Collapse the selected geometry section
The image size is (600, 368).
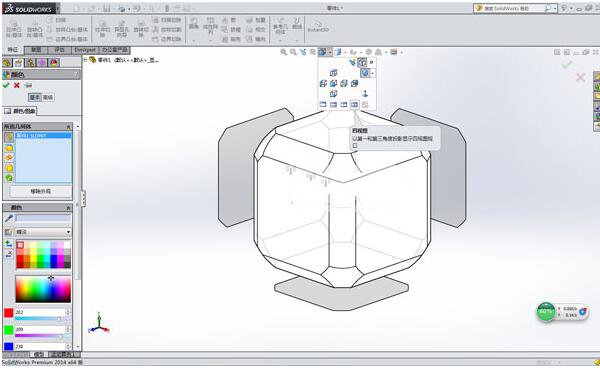click(x=68, y=127)
